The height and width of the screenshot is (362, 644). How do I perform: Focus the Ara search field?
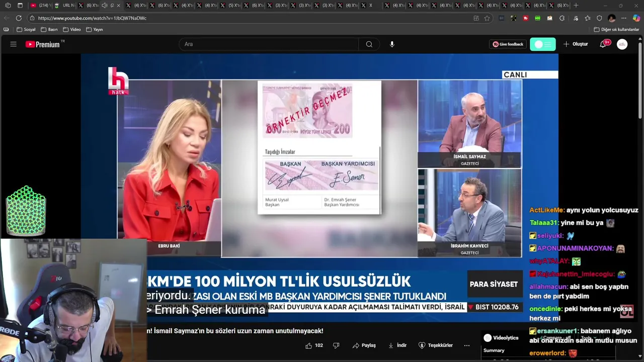pyautogui.click(x=269, y=44)
